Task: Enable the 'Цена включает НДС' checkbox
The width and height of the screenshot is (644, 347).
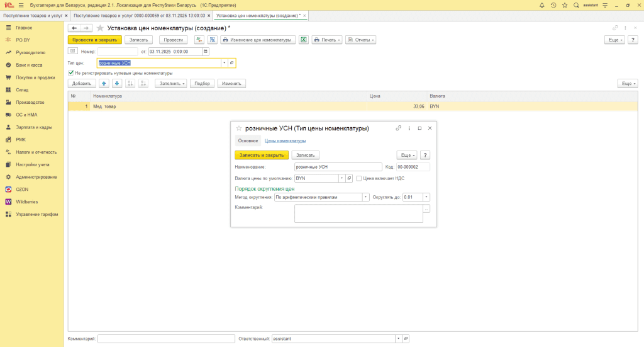Action: (x=359, y=178)
